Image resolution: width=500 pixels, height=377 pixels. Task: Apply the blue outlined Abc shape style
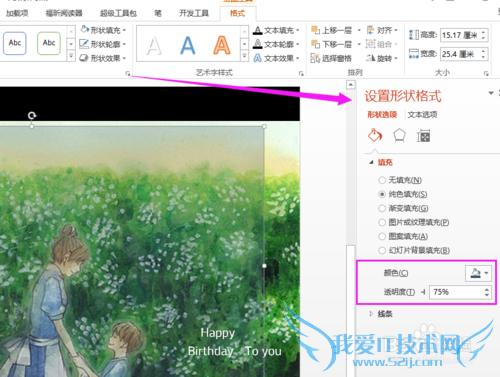(15, 43)
